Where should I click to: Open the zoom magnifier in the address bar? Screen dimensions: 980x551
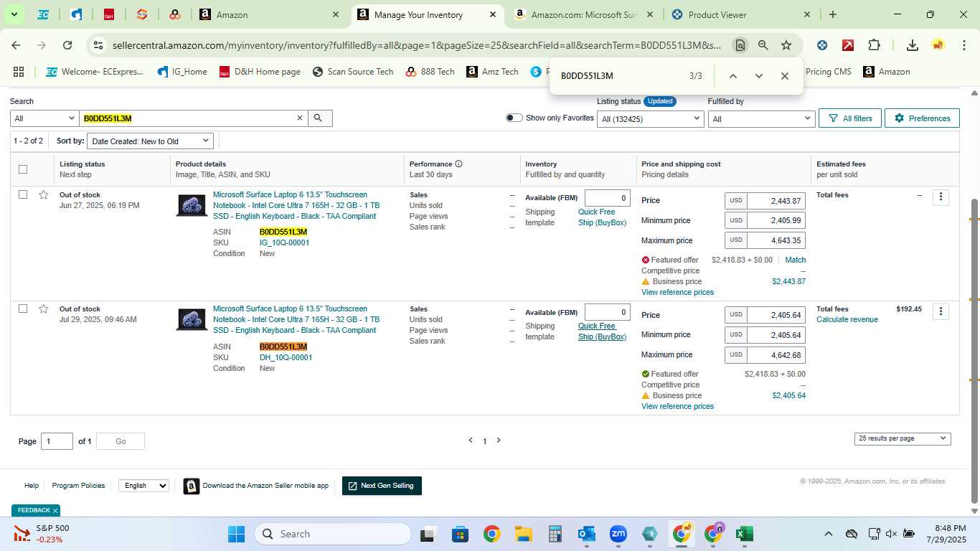(763, 45)
